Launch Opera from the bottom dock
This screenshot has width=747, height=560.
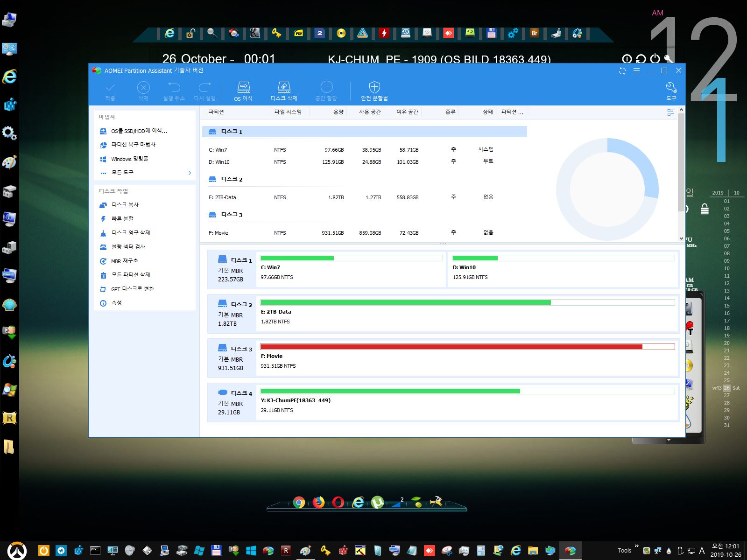338,503
